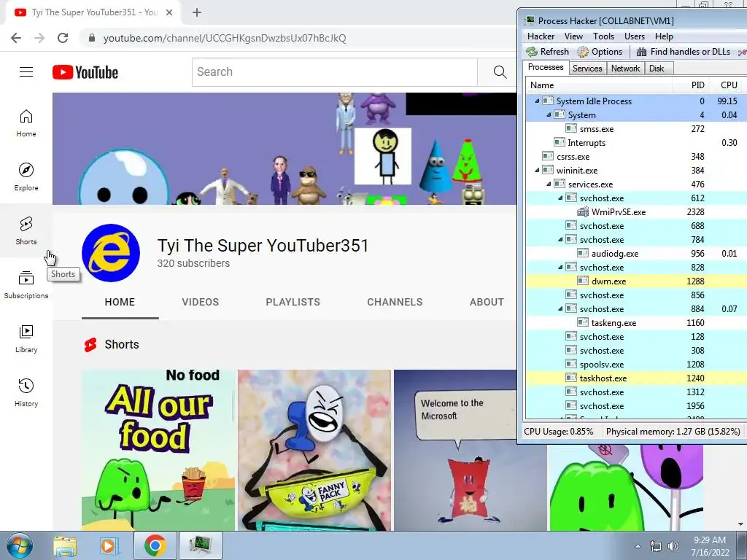
Task: Open the View menu in Process Hacker
Action: click(573, 36)
